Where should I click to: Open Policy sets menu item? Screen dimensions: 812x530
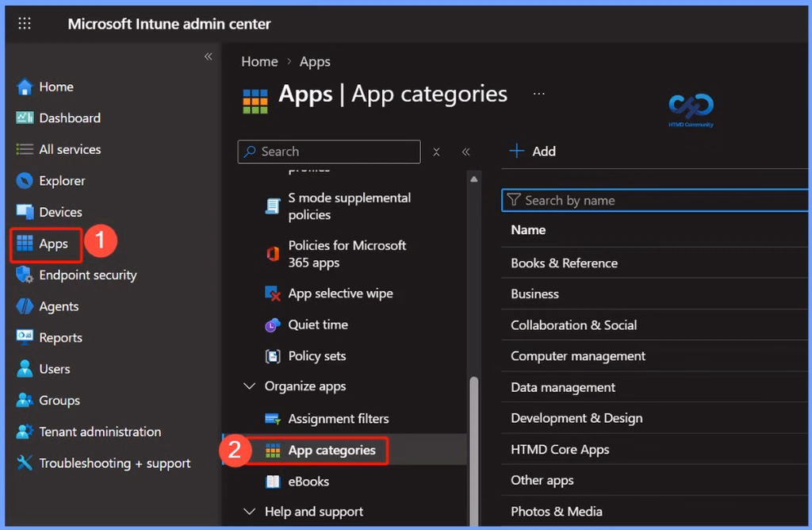(316, 356)
